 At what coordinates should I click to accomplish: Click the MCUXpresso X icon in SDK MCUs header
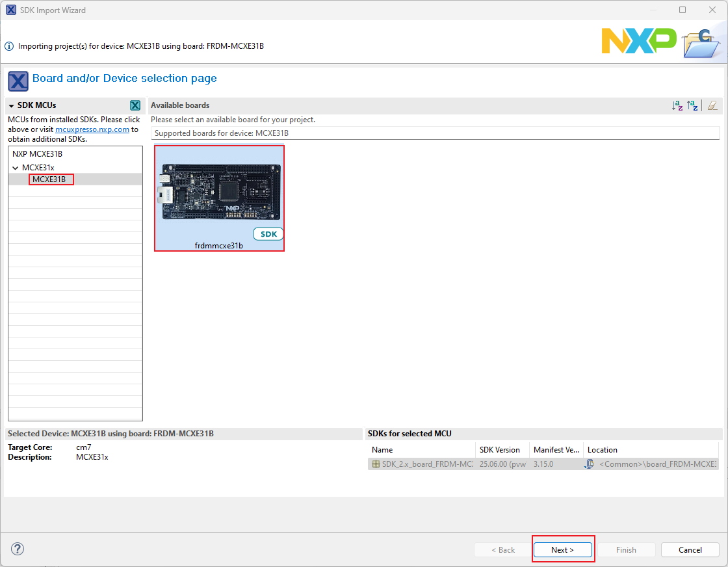(x=135, y=105)
